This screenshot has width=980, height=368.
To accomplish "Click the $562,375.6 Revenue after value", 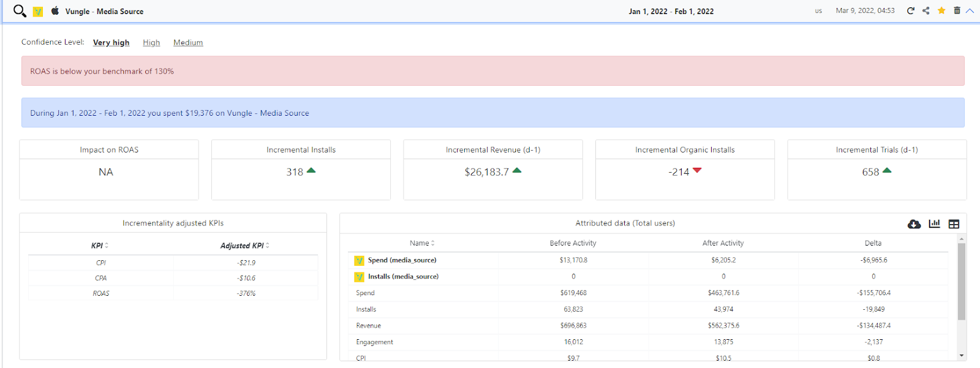I will (723, 326).
